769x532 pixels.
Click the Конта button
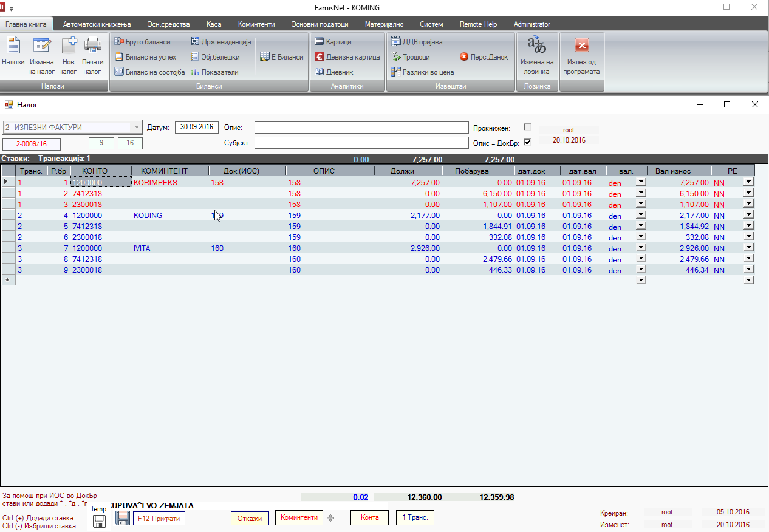point(369,517)
